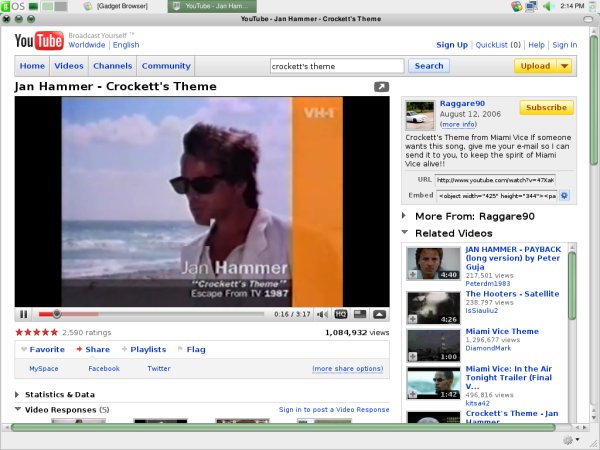Click Sign Up link
The height and width of the screenshot is (450, 600).
pos(452,45)
